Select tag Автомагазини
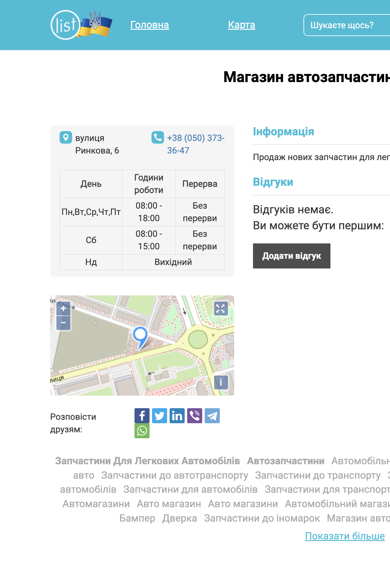Screen dimensions: 390x588 (96, 504)
